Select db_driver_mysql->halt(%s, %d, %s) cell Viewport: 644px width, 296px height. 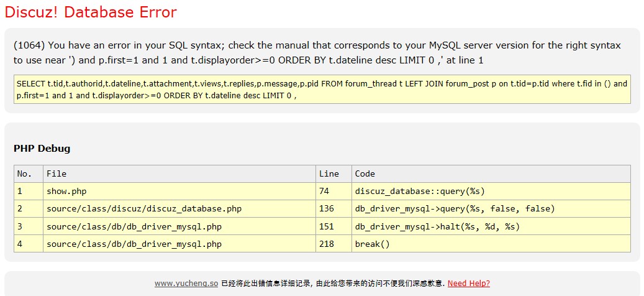(x=491, y=226)
